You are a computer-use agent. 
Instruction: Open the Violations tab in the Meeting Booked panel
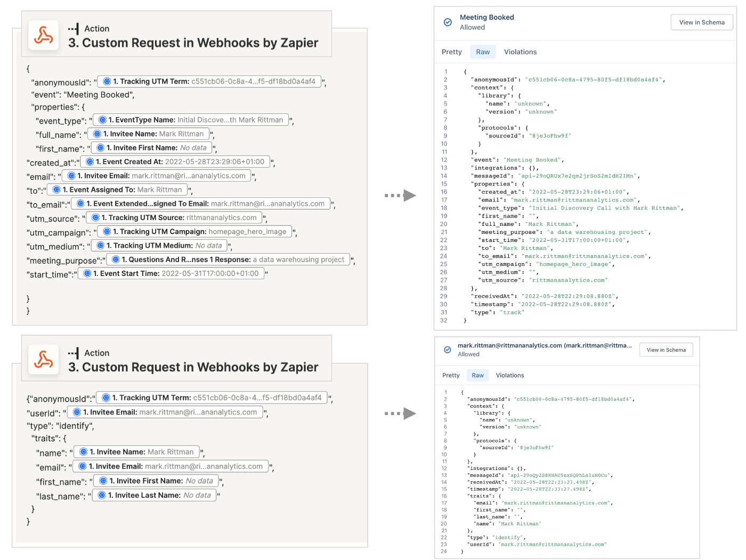[520, 52]
